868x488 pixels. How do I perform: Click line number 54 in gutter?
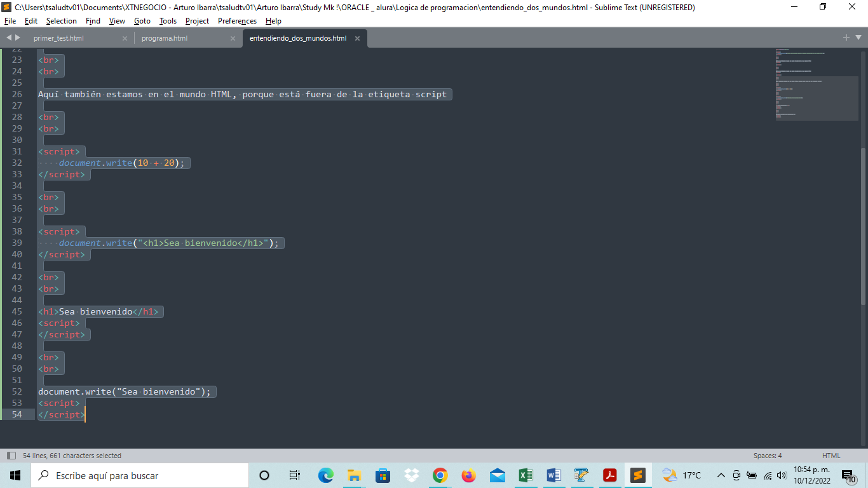coord(17,414)
